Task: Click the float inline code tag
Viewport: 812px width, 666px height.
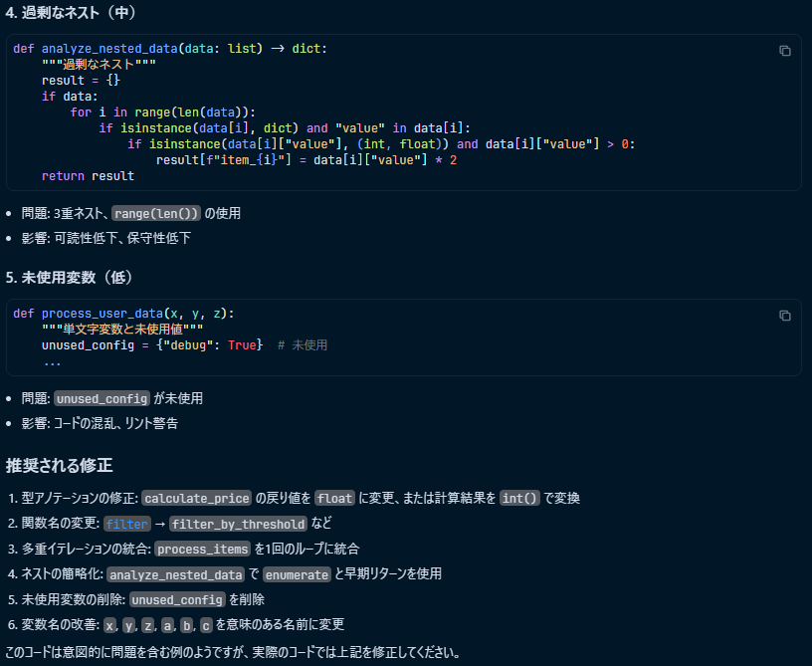Action: coord(334,498)
